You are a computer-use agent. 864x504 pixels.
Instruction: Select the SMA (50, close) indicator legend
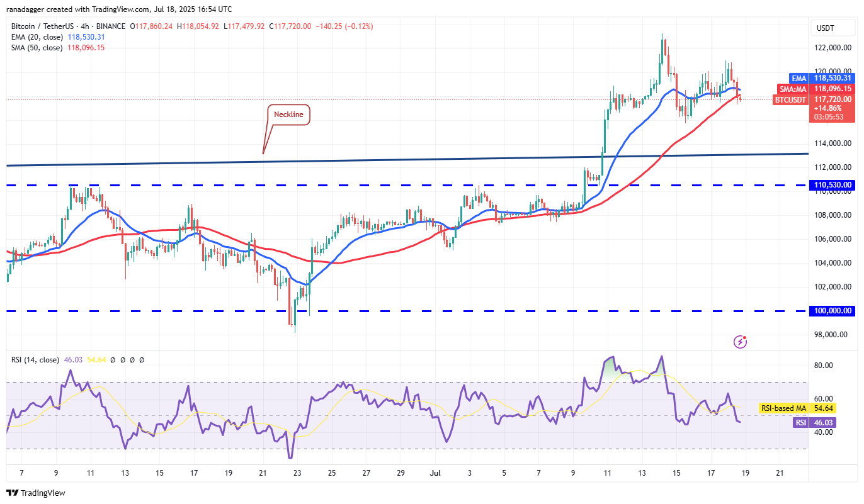(x=35, y=47)
